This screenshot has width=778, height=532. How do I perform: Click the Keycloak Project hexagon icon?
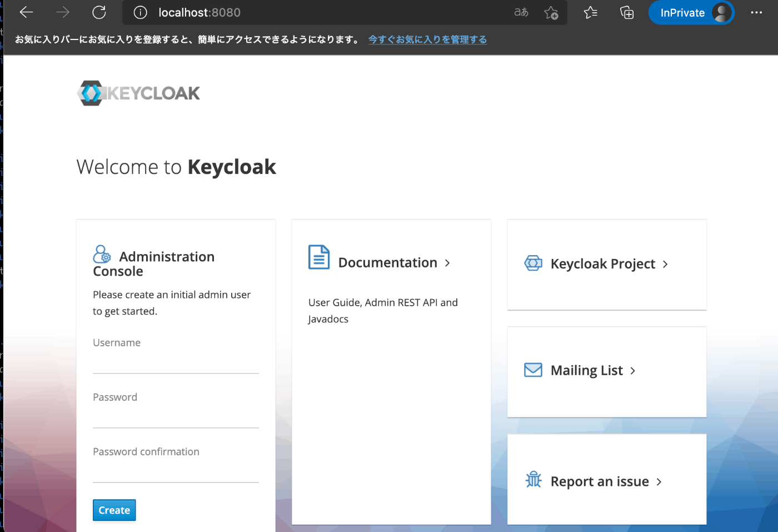[x=533, y=263]
